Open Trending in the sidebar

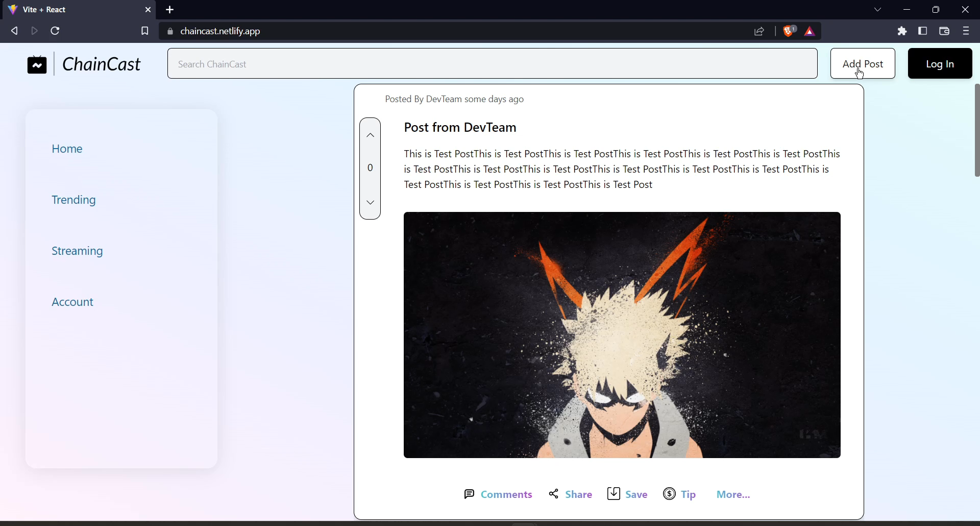point(73,200)
